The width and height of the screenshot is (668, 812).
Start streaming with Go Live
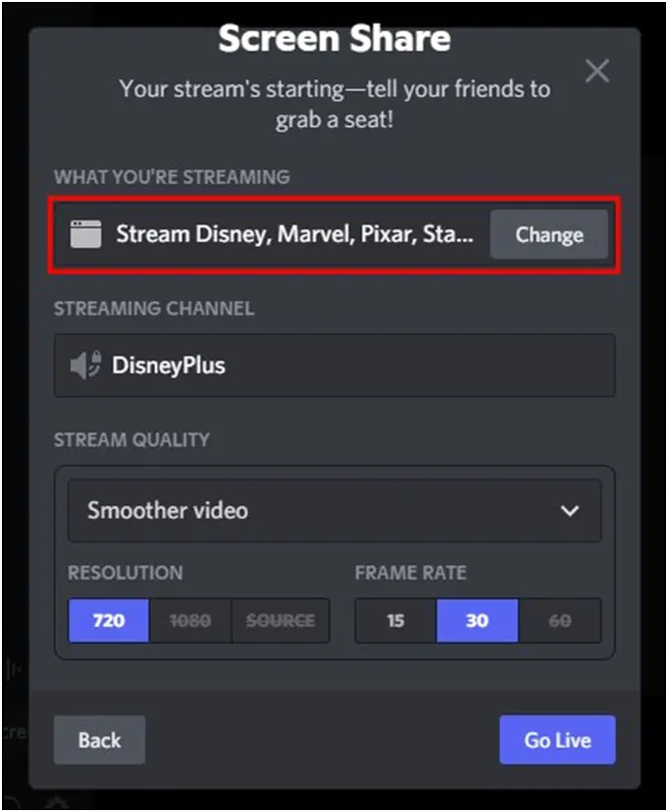(558, 740)
